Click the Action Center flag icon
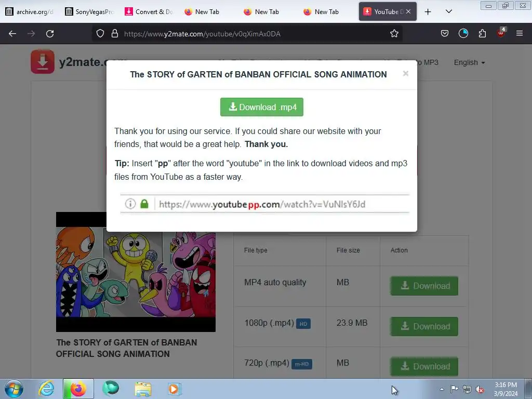 (454, 389)
